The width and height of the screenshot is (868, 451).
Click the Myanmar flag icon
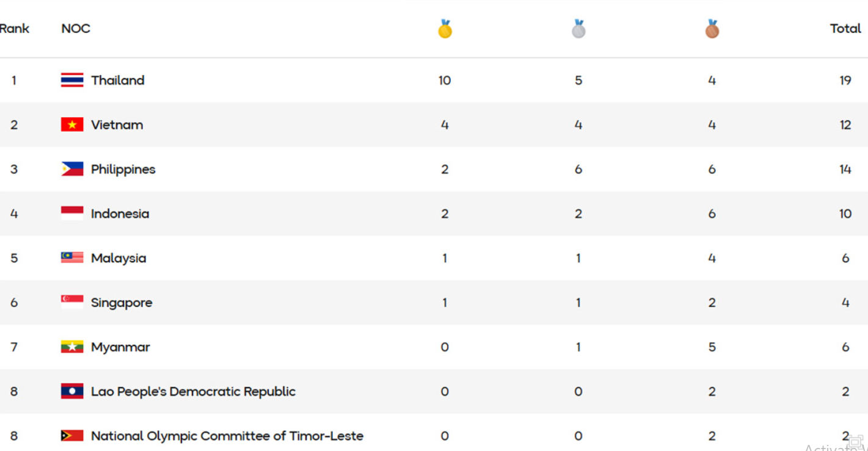[72, 347]
